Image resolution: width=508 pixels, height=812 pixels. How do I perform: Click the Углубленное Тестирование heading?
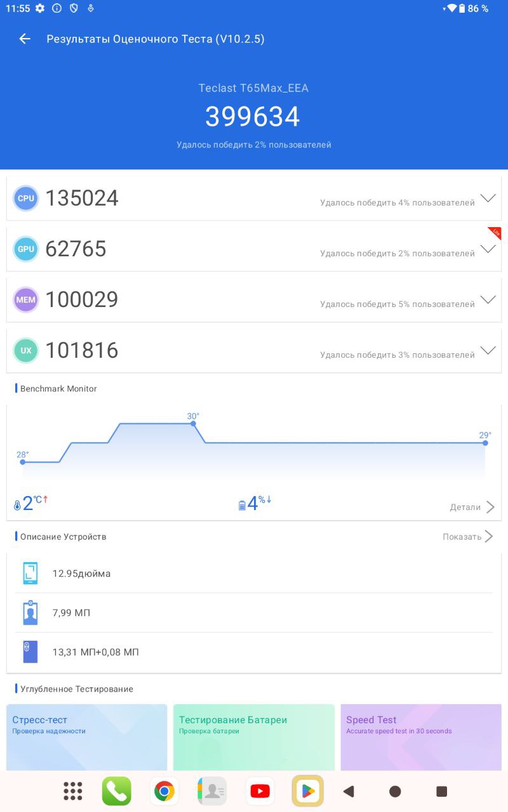(x=77, y=689)
